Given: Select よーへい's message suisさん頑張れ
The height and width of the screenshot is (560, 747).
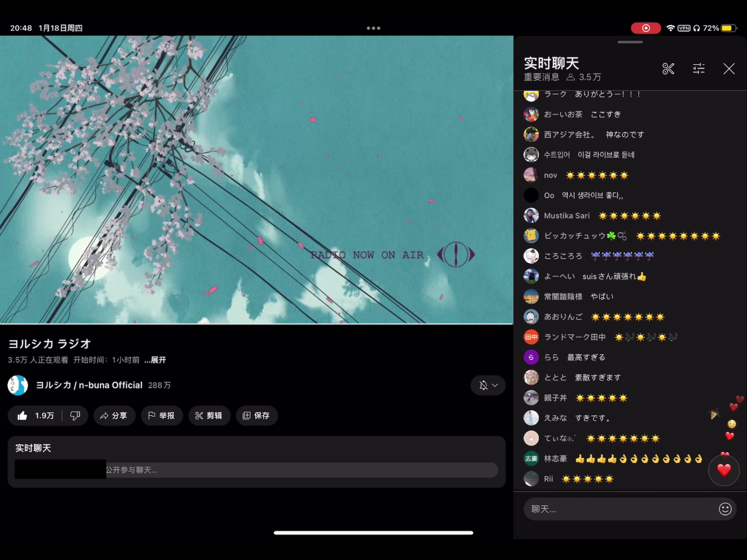Looking at the screenshot, I should (x=614, y=276).
